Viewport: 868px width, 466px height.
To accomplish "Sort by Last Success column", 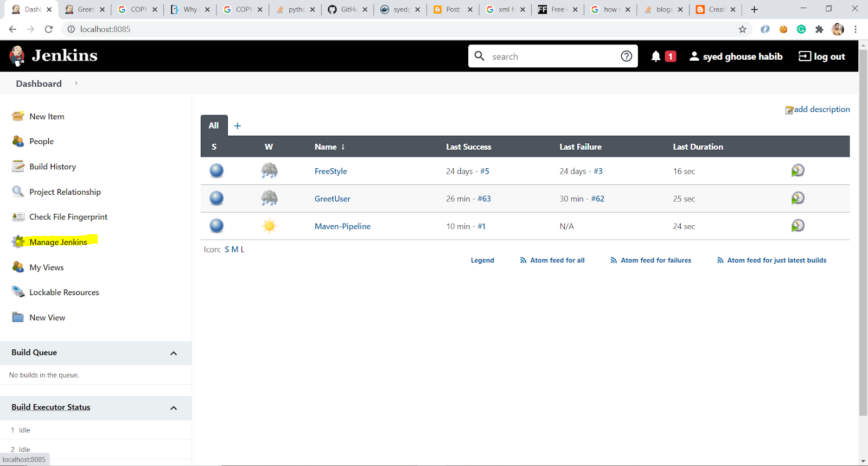I will [x=469, y=146].
